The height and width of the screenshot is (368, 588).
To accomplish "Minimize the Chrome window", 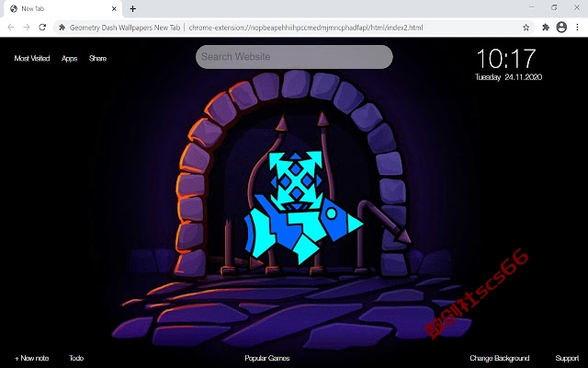I will [x=531, y=7].
